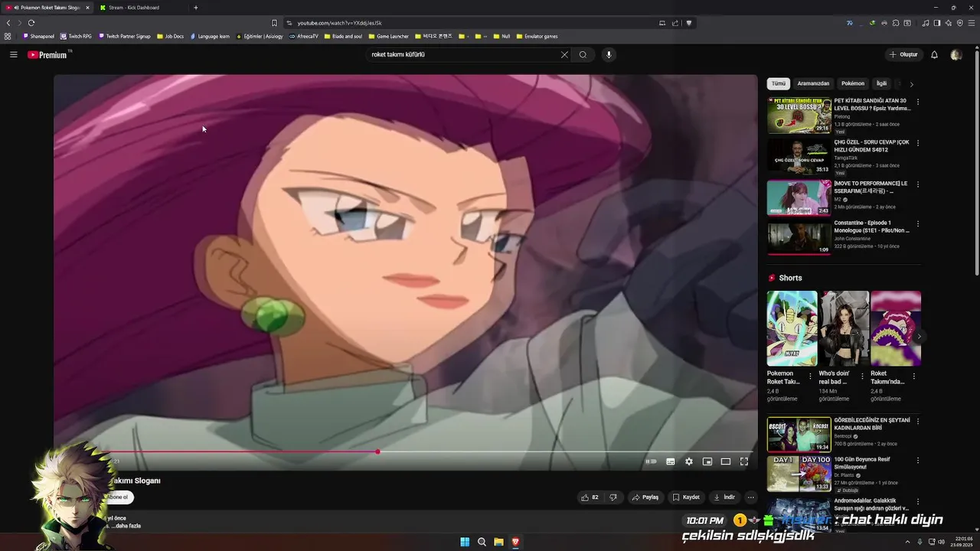Like the video with 82 likes
980x551 pixels.
590,497
